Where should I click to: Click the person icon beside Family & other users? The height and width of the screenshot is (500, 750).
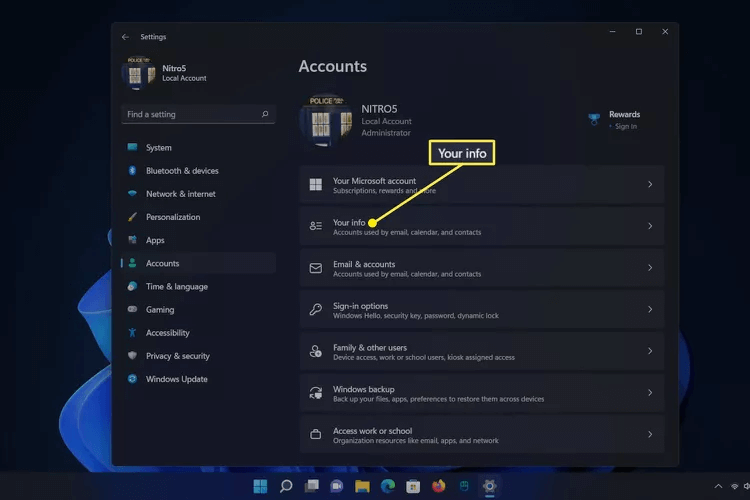pos(316,351)
